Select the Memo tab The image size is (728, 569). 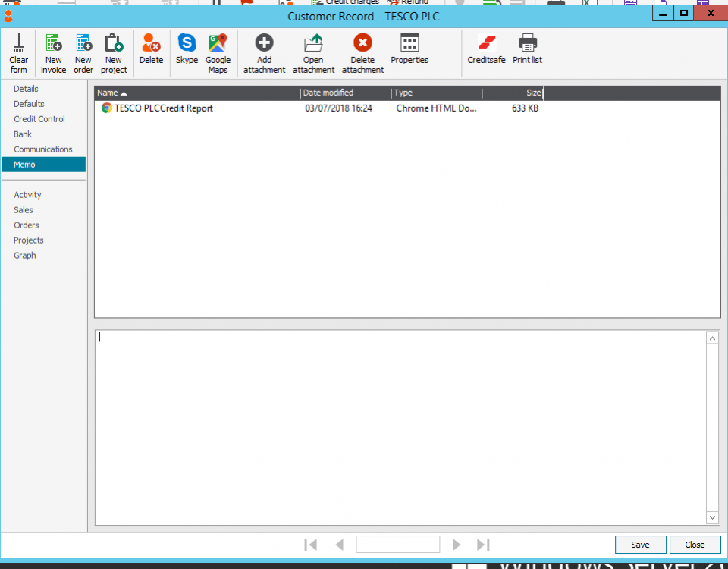(x=44, y=165)
